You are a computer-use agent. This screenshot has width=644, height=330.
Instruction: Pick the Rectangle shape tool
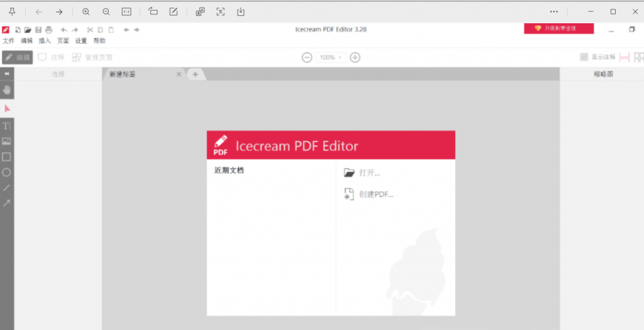point(7,157)
